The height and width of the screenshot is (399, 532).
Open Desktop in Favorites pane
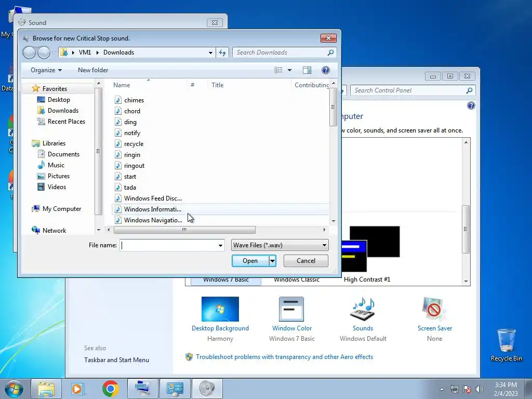click(x=59, y=99)
